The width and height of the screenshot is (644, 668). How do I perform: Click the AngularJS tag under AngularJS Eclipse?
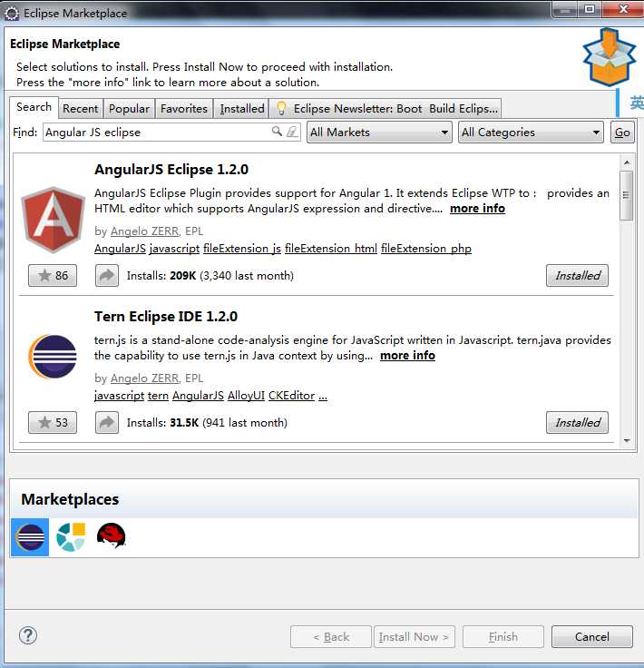click(x=120, y=249)
